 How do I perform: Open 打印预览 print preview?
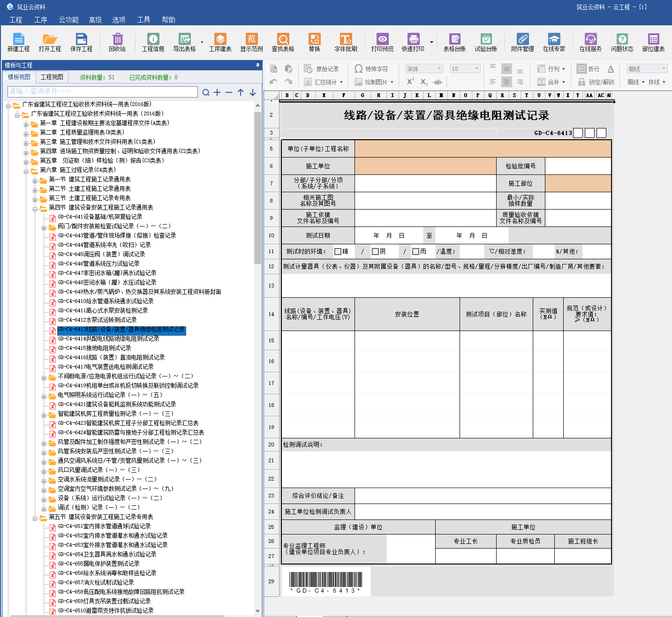(x=383, y=42)
